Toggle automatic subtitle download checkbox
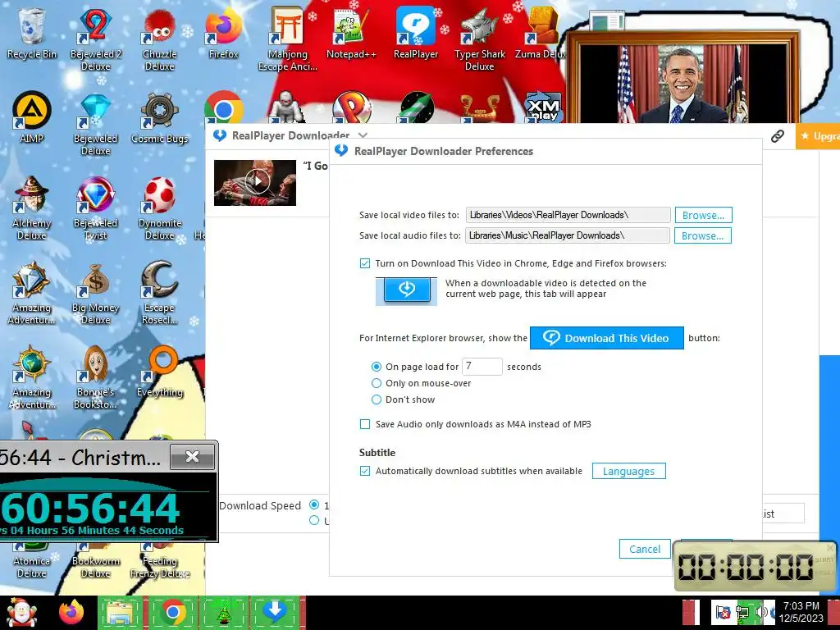 point(365,471)
